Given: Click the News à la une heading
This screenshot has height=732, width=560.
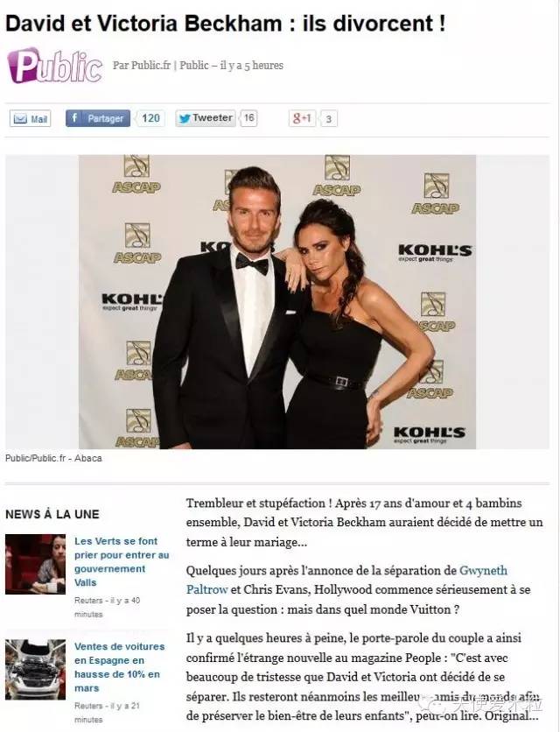Looking at the screenshot, I should (x=52, y=514).
